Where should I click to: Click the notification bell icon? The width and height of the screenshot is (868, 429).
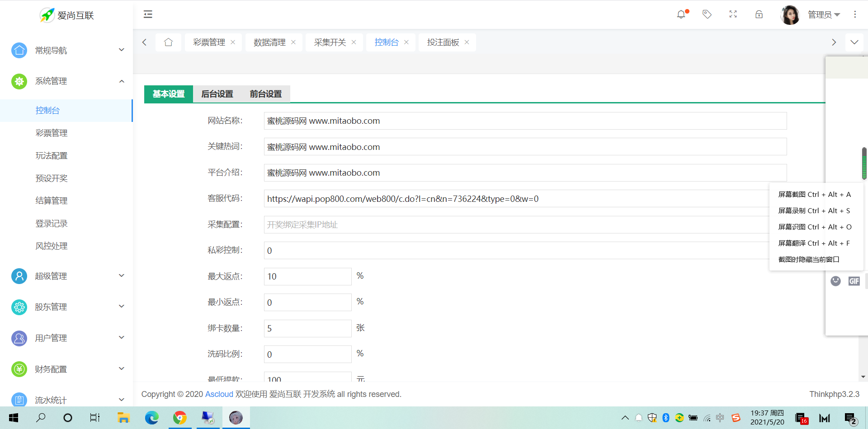(x=681, y=14)
